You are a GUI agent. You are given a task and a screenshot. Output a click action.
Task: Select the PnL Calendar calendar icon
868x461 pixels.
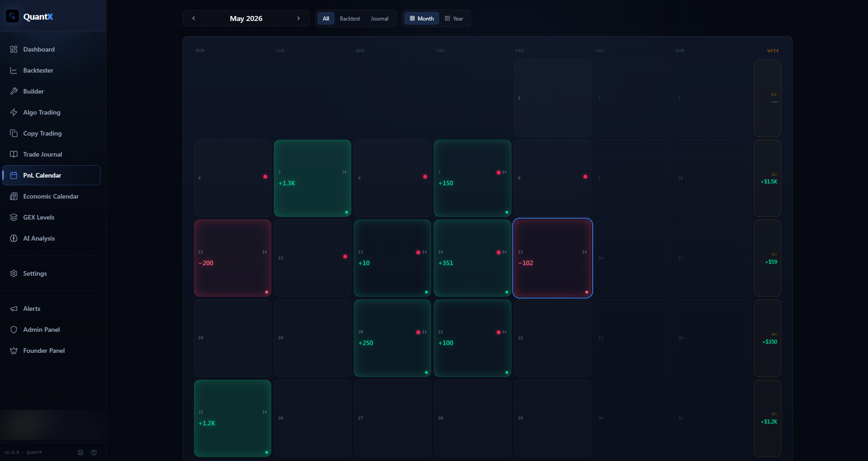(x=14, y=175)
